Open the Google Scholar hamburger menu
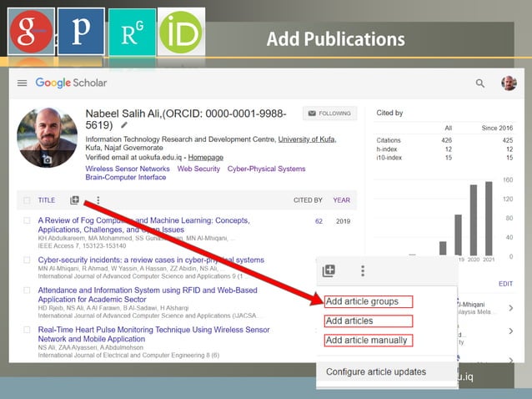532x399 pixels. coord(22,83)
